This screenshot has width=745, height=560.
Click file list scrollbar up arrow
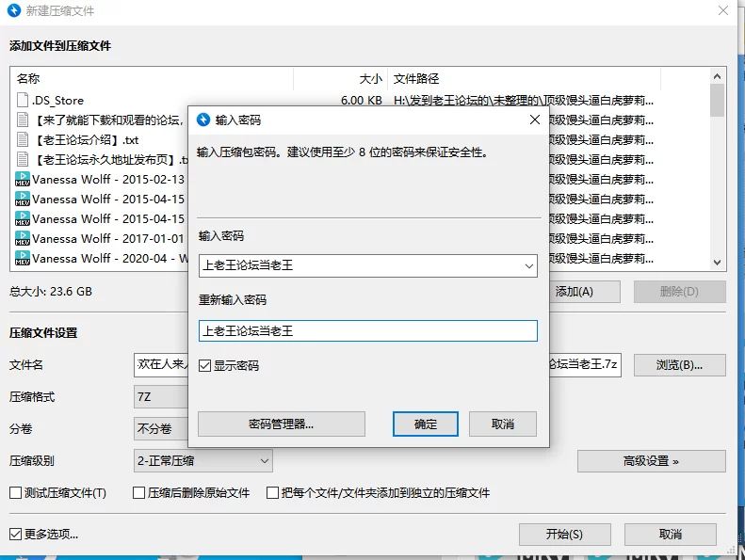(x=717, y=76)
